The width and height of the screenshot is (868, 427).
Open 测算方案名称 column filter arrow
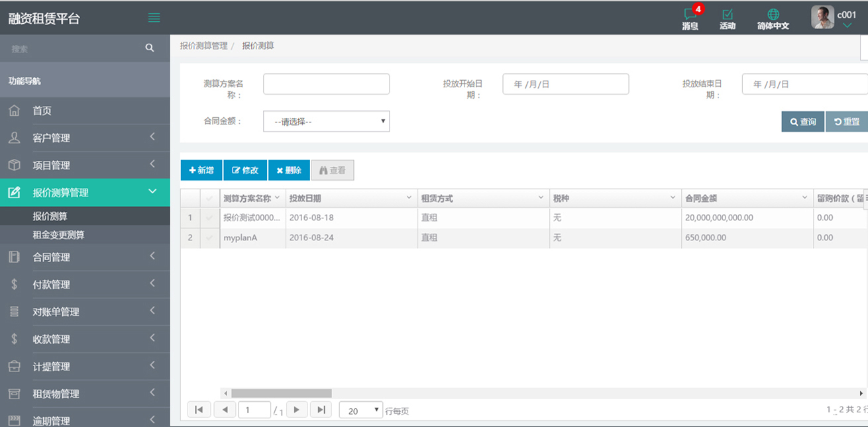277,198
